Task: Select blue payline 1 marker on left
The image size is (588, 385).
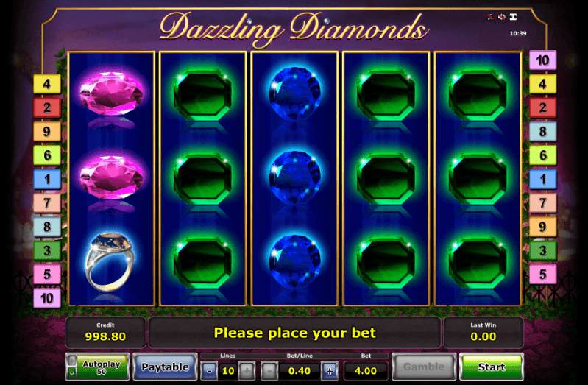Action: point(47,179)
